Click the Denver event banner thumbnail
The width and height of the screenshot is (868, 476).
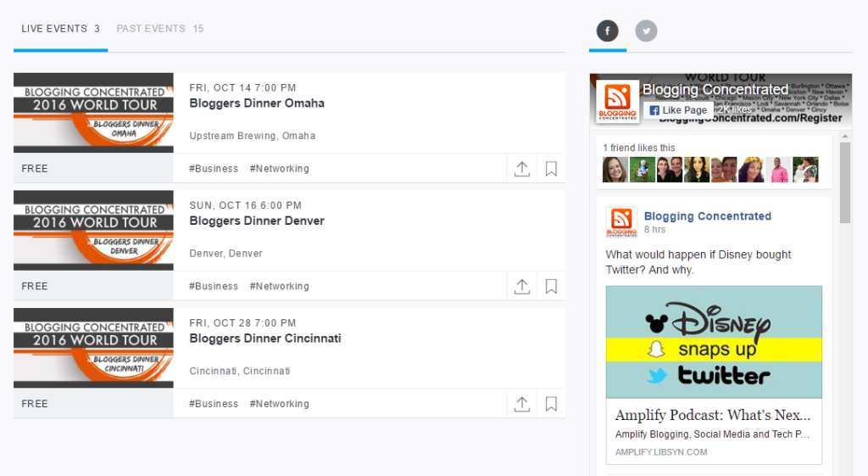(x=93, y=231)
